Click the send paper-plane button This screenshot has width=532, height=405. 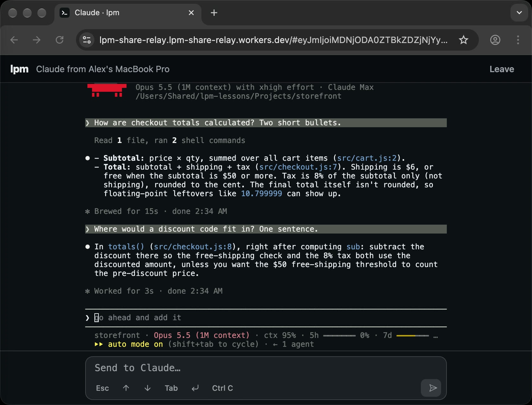coord(431,388)
